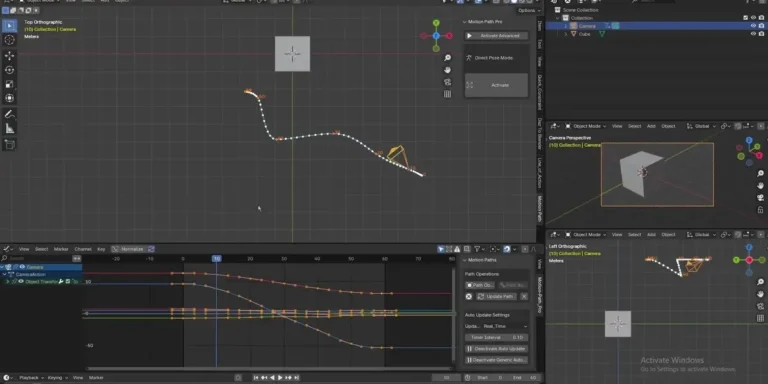This screenshot has width=768, height=384.
Task: Expand Cube item in outliner
Action: [x=566, y=34]
